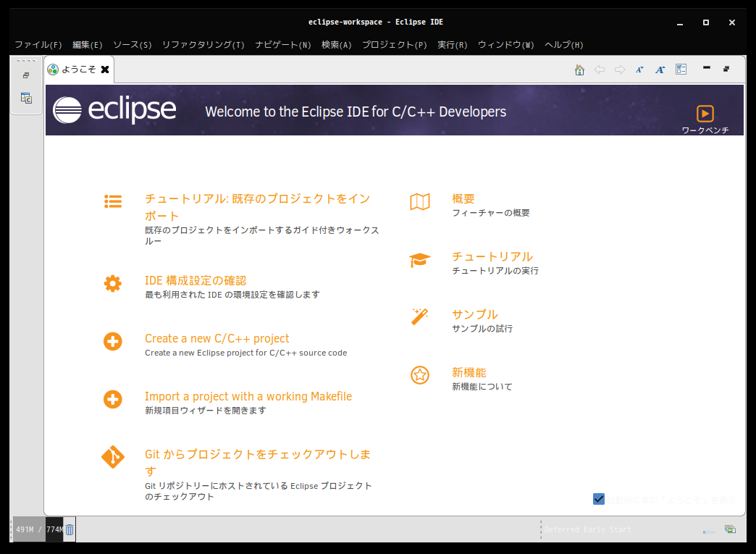
Task: Maximize the welcome view panel
Action: pyautogui.click(x=726, y=69)
